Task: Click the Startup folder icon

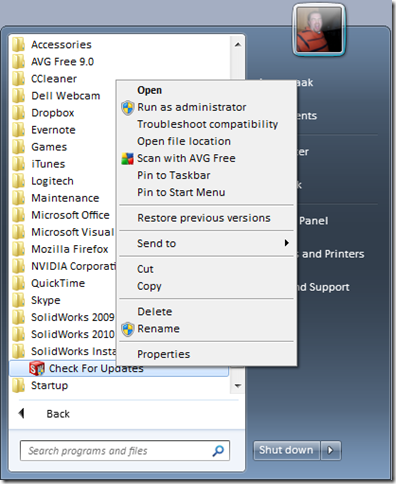Action: [x=19, y=385]
